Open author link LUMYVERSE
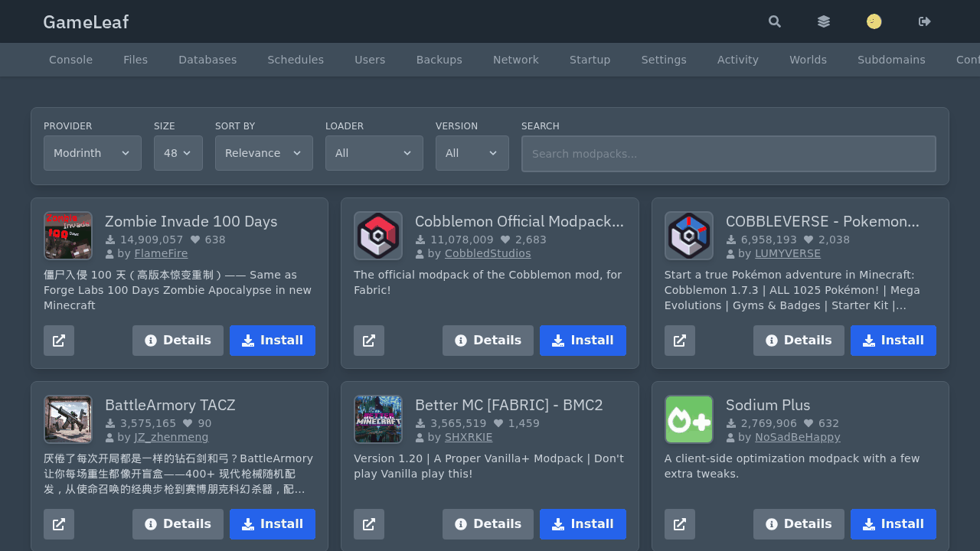 click(x=788, y=253)
